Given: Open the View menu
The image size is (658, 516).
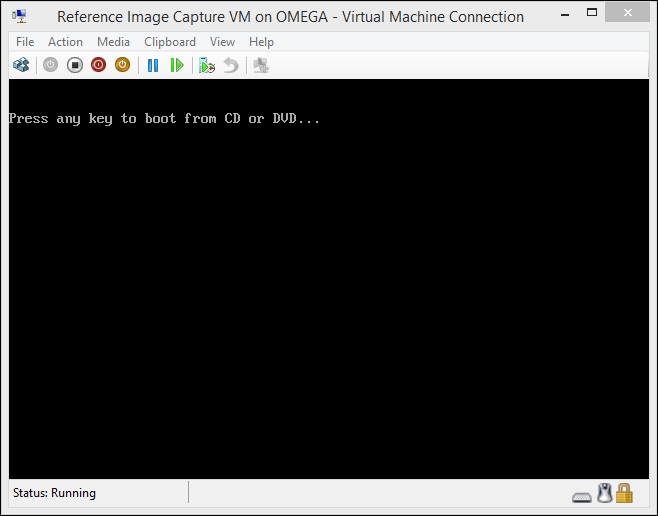Looking at the screenshot, I should [x=222, y=42].
